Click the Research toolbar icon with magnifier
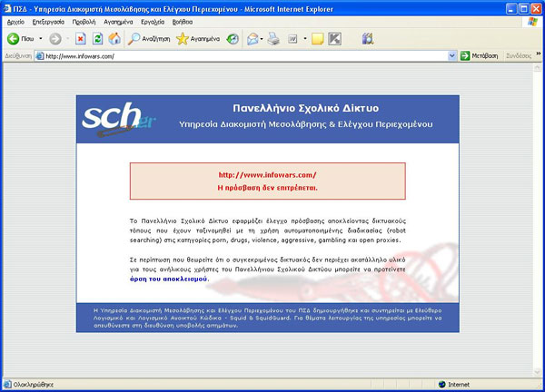545x392 pixels. 367,38
